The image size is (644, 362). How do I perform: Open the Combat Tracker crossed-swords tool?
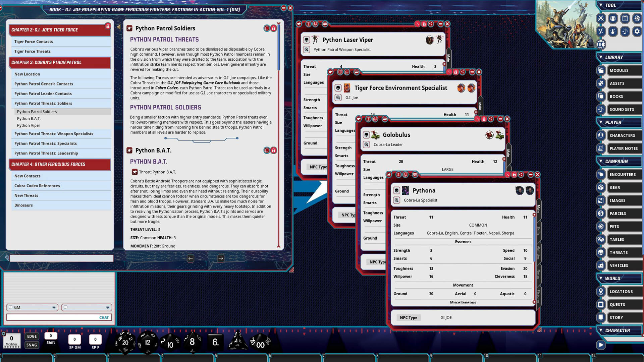(601, 18)
